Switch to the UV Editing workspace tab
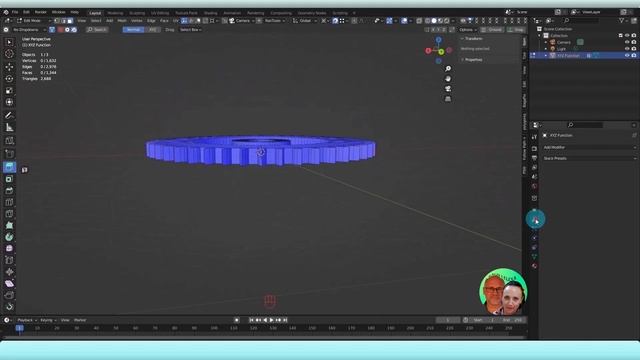The height and width of the screenshot is (360, 640). tap(160, 13)
